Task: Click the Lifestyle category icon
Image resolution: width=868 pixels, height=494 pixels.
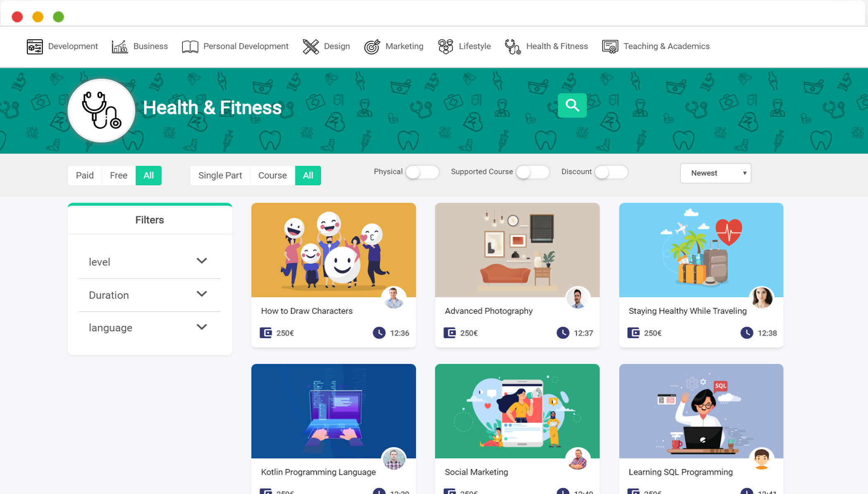Action: click(446, 47)
